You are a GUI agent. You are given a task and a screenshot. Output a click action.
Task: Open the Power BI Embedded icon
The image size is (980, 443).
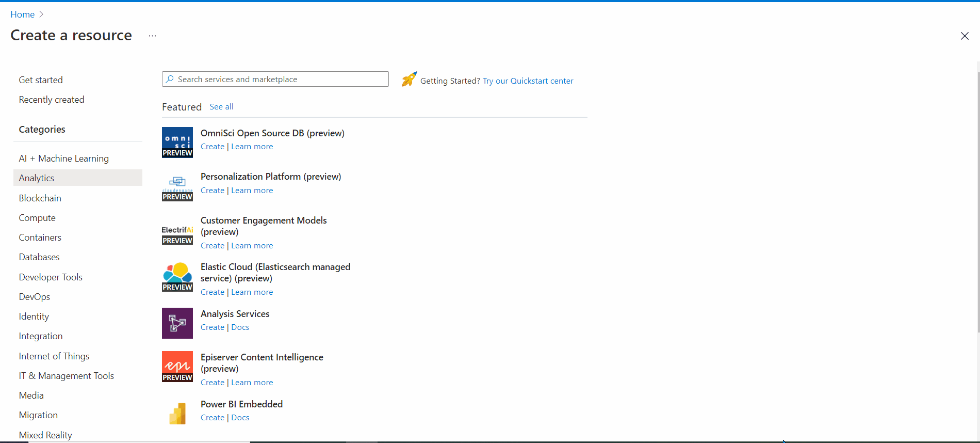tap(177, 414)
